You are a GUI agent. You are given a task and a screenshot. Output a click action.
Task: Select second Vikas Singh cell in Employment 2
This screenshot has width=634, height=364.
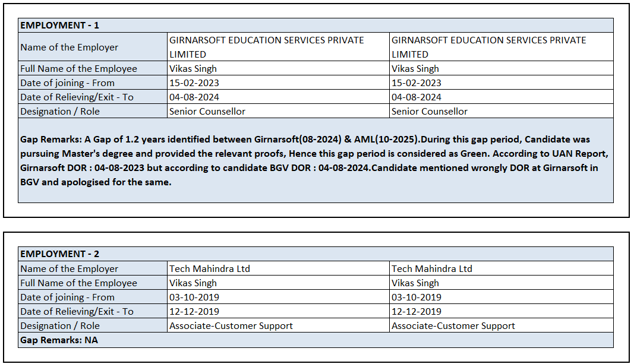pos(501,283)
